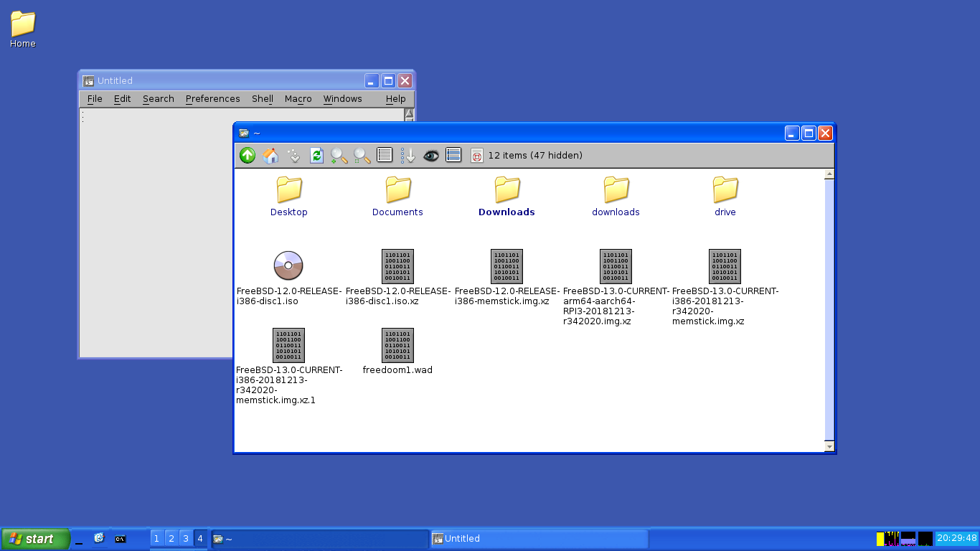Click the file manager vertical scrollbar down arrow
The image size is (980, 551).
pyautogui.click(x=829, y=446)
